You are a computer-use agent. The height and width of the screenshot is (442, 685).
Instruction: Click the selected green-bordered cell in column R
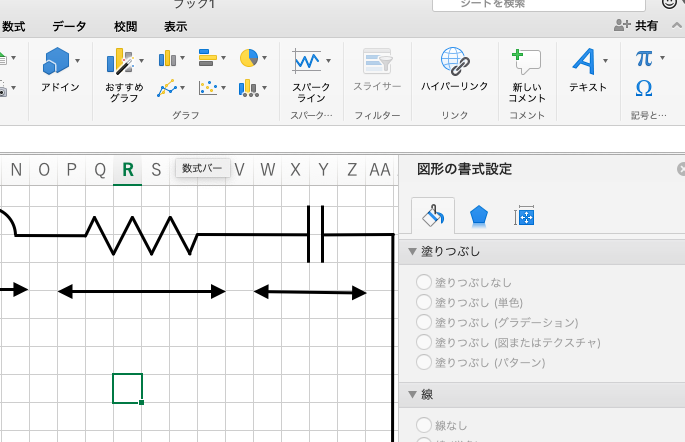tap(128, 388)
